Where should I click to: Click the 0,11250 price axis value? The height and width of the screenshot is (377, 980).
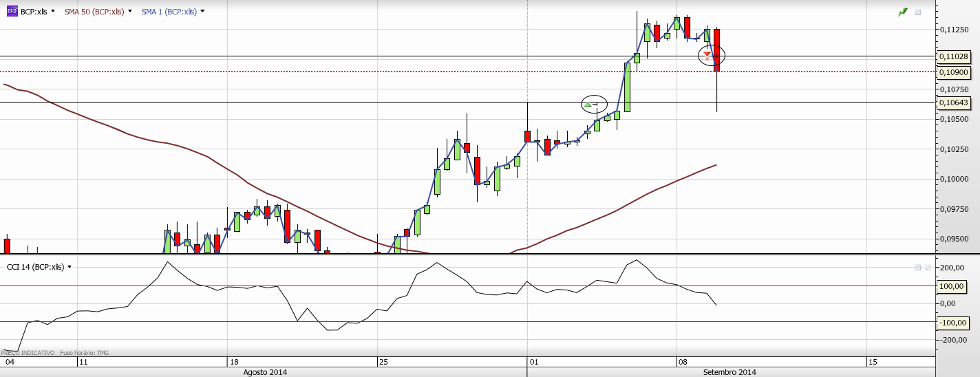click(954, 30)
